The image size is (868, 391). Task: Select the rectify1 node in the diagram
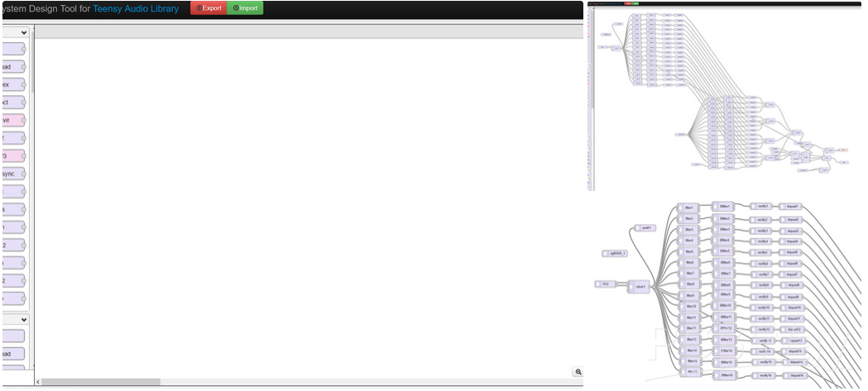point(761,206)
